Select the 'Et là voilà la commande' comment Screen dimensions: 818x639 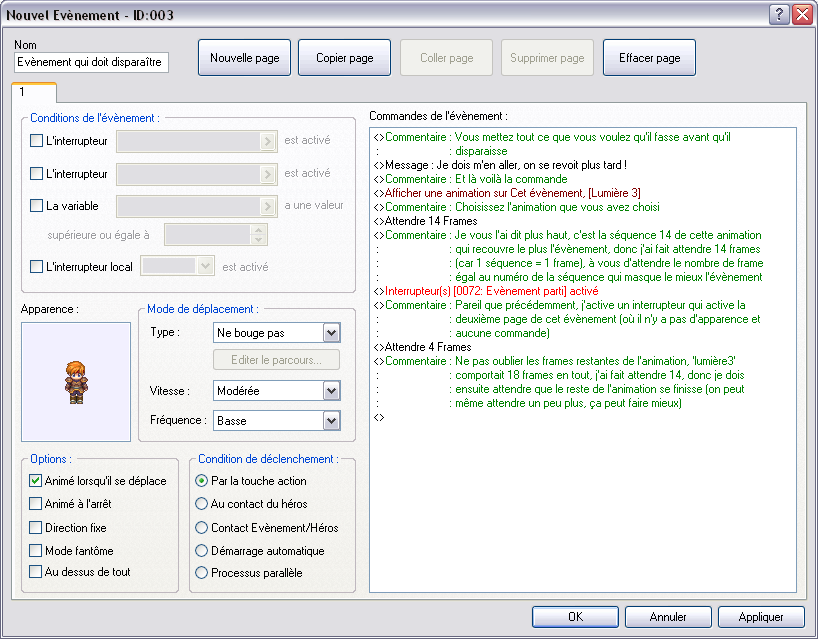[x=471, y=179]
